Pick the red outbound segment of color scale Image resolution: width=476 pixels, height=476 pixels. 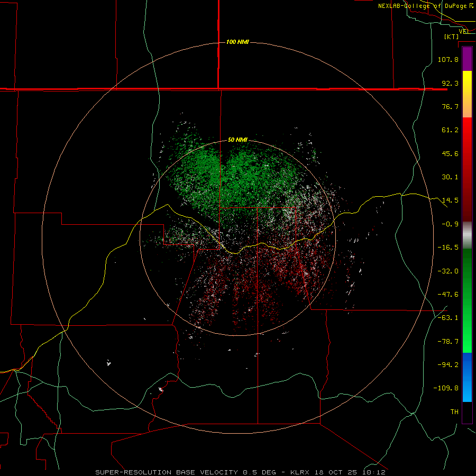467,169
